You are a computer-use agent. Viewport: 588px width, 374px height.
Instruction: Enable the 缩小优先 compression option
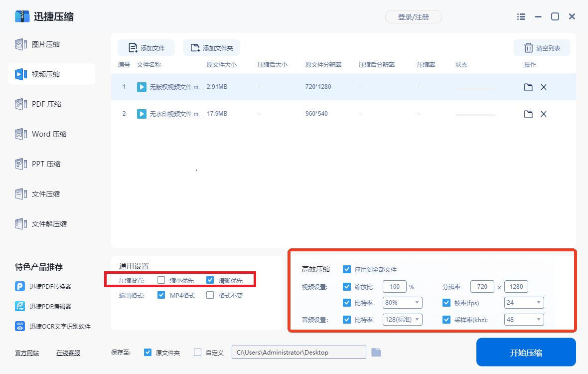coord(161,280)
